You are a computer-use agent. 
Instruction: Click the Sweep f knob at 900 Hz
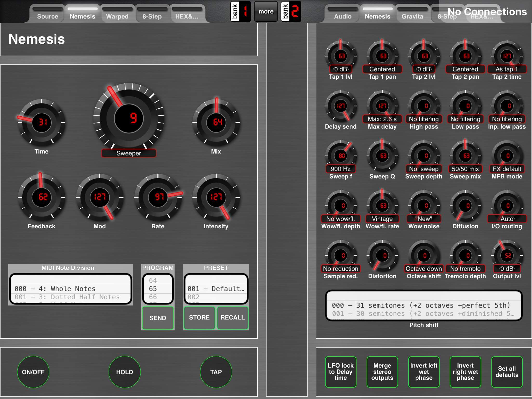[x=341, y=156]
